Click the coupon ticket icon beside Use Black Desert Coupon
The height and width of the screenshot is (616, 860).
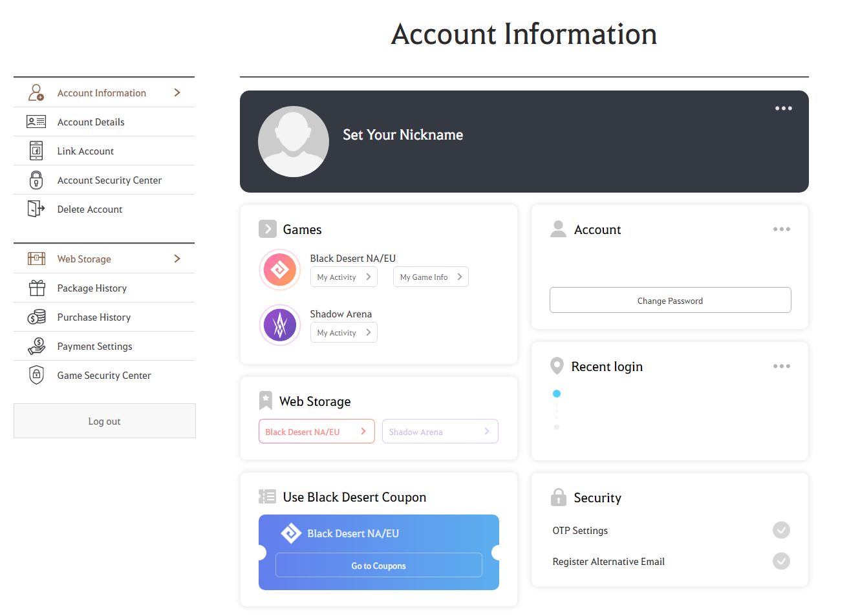(267, 496)
